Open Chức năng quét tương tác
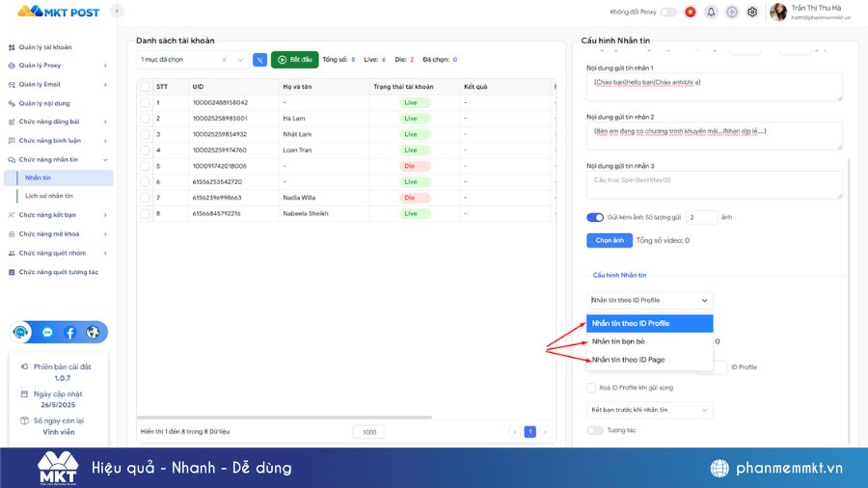Viewport: 868px width, 488px height. (x=58, y=272)
